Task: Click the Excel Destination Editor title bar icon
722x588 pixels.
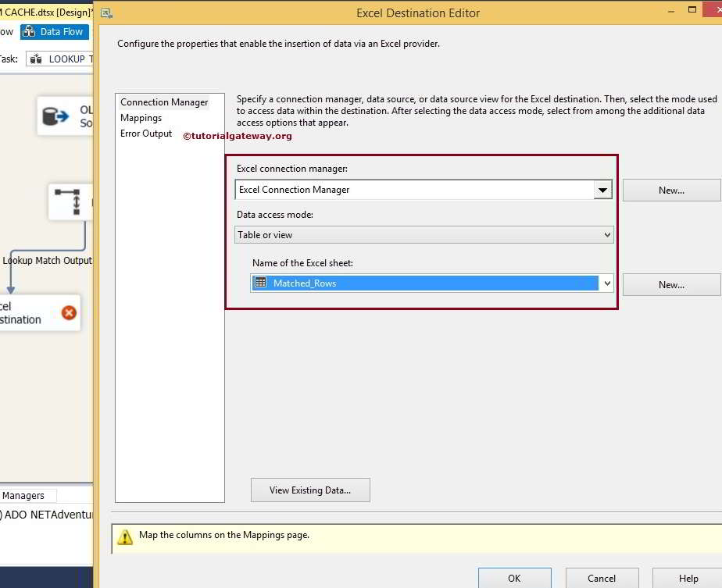Action: 105,12
